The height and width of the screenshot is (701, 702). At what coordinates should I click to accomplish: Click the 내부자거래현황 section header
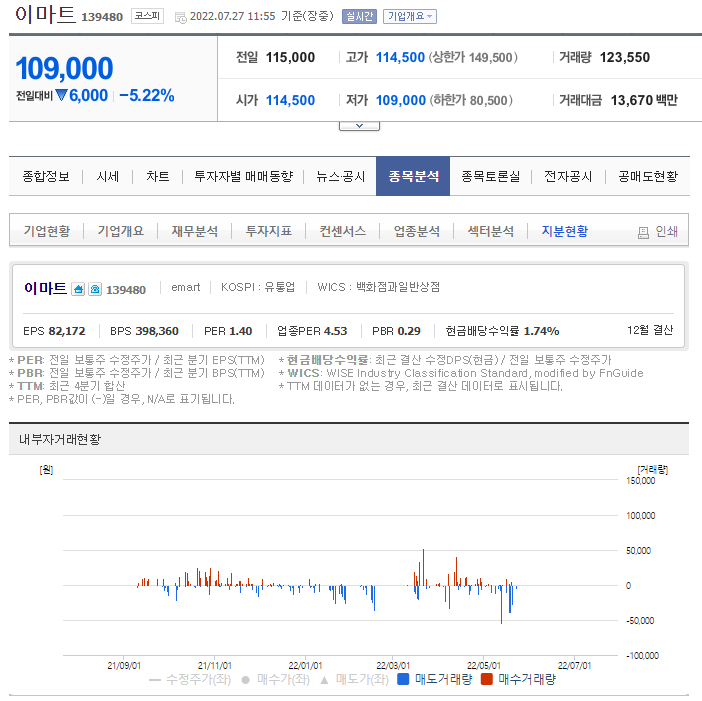coord(60,439)
